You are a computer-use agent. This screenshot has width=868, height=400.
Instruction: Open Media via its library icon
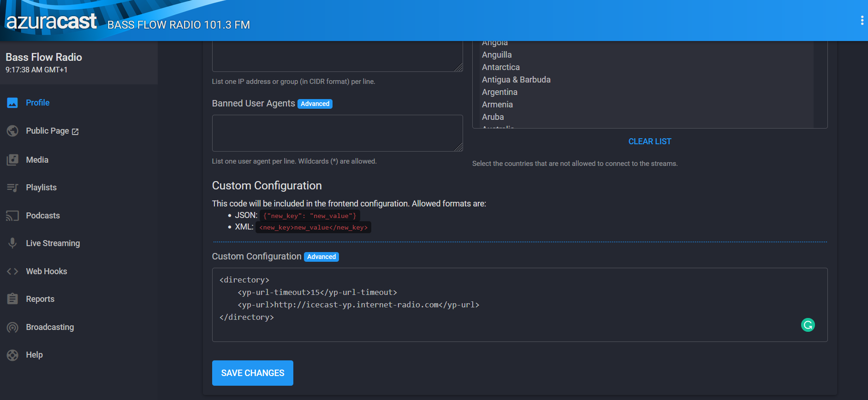(x=12, y=160)
